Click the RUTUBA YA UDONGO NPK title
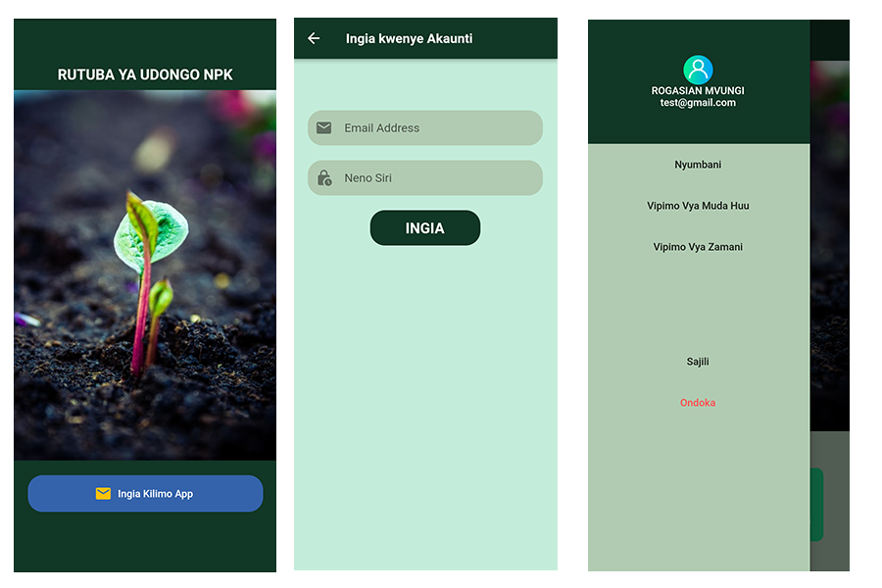This screenshot has width=882, height=588. (145, 74)
